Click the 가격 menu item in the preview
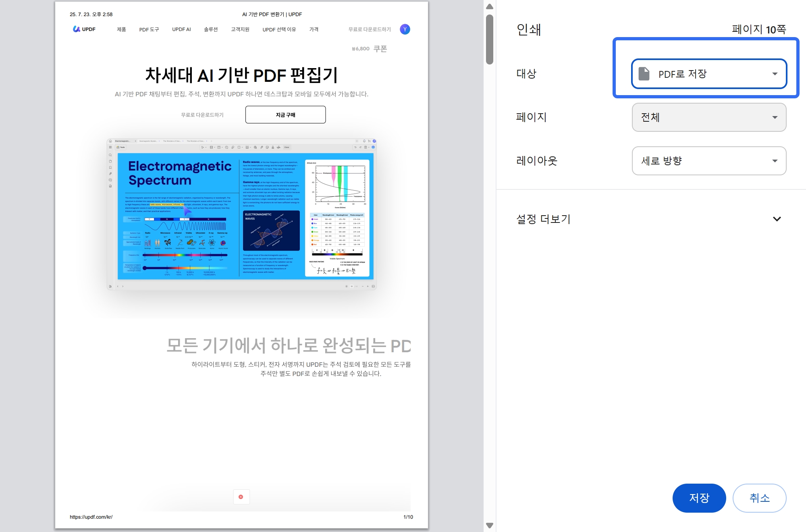This screenshot has height=532, width=806. (x=314, y=29)
